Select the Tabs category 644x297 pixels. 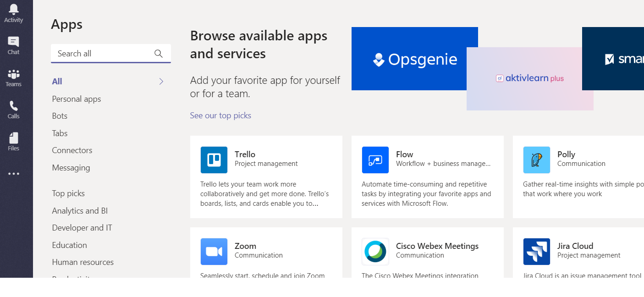(x=60, y=133)
